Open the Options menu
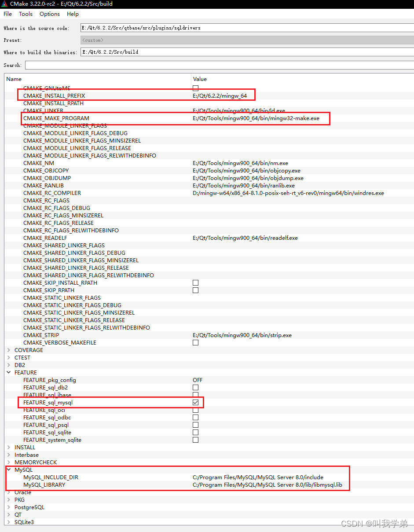The height and width of the screenshot is (532, 414). point(50,14)
